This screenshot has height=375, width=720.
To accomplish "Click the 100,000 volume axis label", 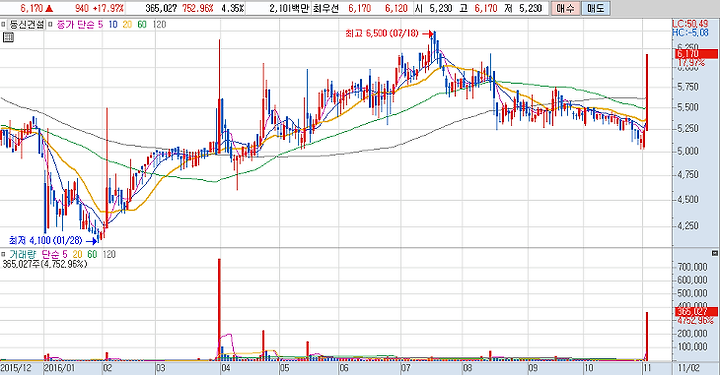I will 692,347.
